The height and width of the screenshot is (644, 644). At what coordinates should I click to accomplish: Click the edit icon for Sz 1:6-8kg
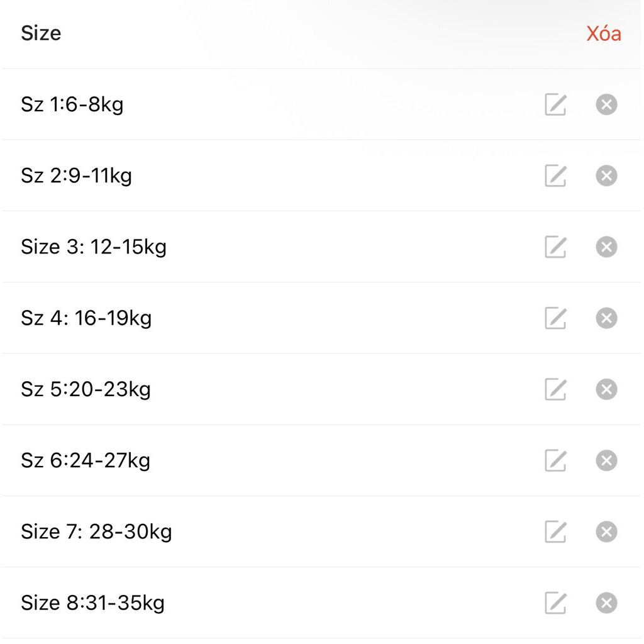point(555,104)
